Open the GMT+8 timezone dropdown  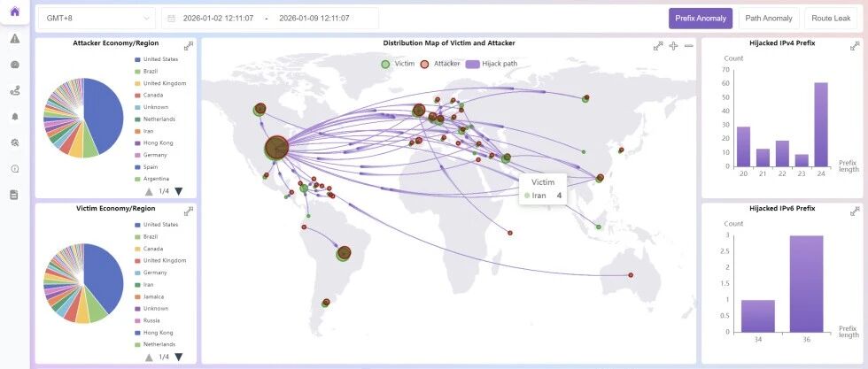pos(97,19)
